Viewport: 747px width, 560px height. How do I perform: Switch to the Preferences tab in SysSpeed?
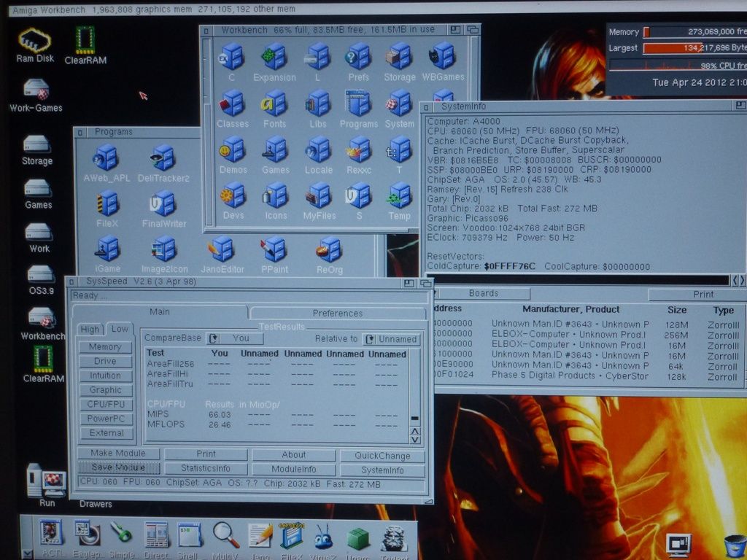(337, 313)
